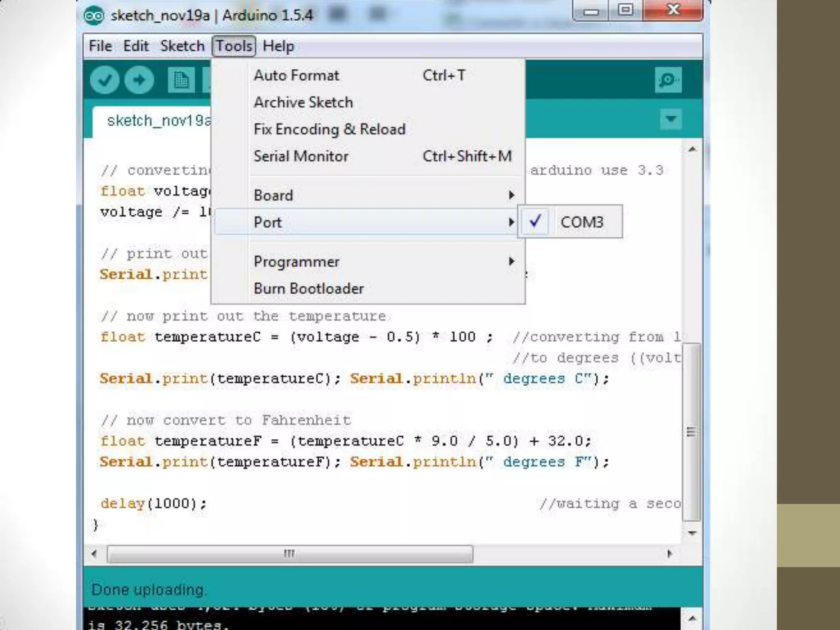
Task: Open Serial Monitor magnifier icon in toolbar
Action: pos(668,80)
